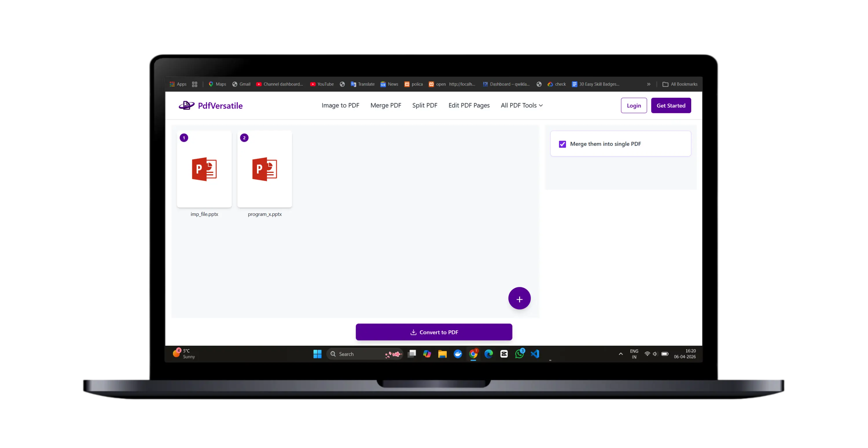Open Docker Desktop from taskbar

[458, 354]
